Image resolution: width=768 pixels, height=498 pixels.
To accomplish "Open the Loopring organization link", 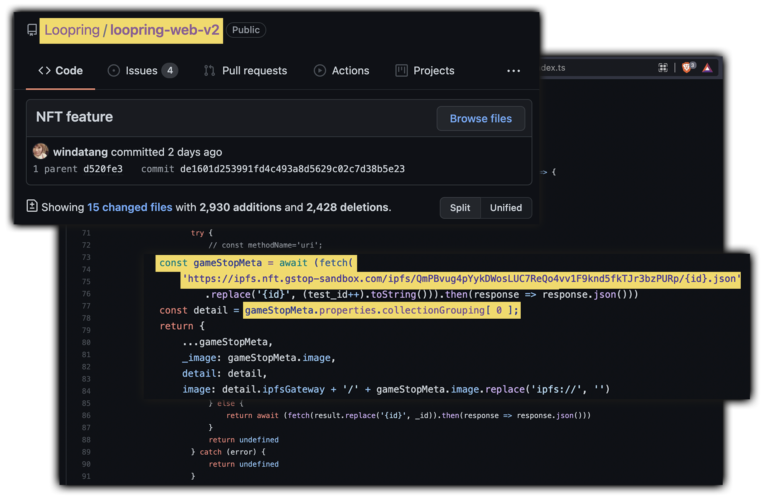I will tap(71, 31).
